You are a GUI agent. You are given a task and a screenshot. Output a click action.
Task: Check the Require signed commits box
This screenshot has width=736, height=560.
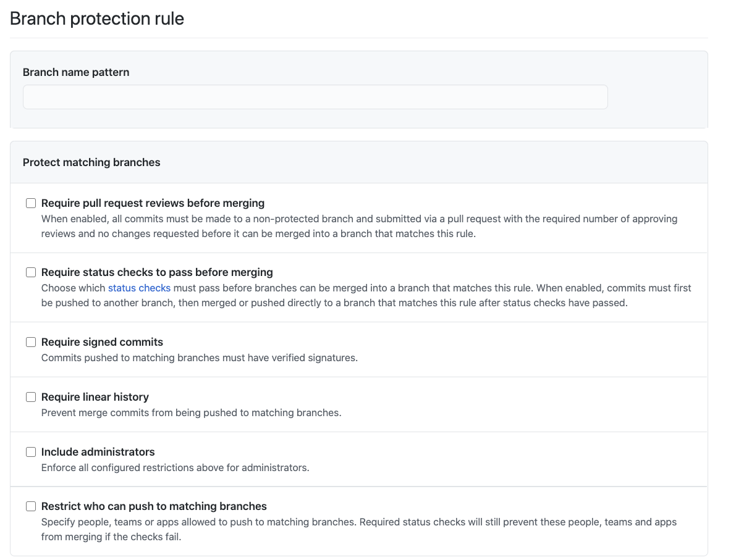pos(31,342)
